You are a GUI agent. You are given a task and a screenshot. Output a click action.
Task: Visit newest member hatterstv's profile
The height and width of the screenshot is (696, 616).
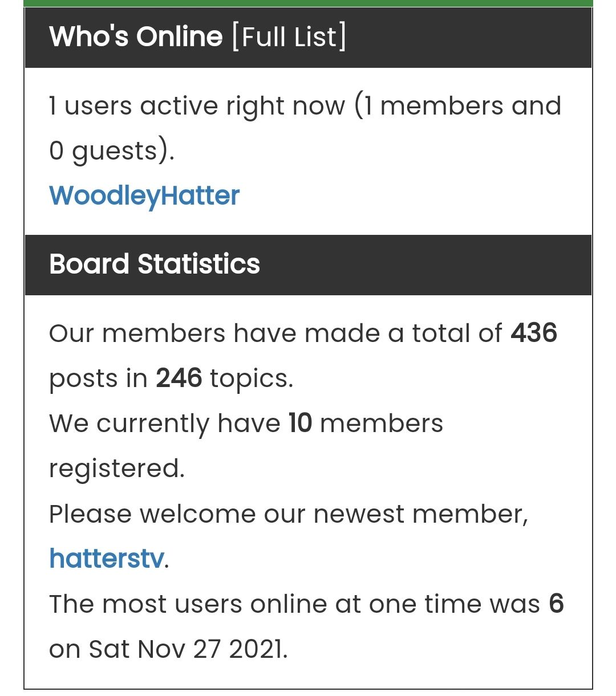click(107, 558)
